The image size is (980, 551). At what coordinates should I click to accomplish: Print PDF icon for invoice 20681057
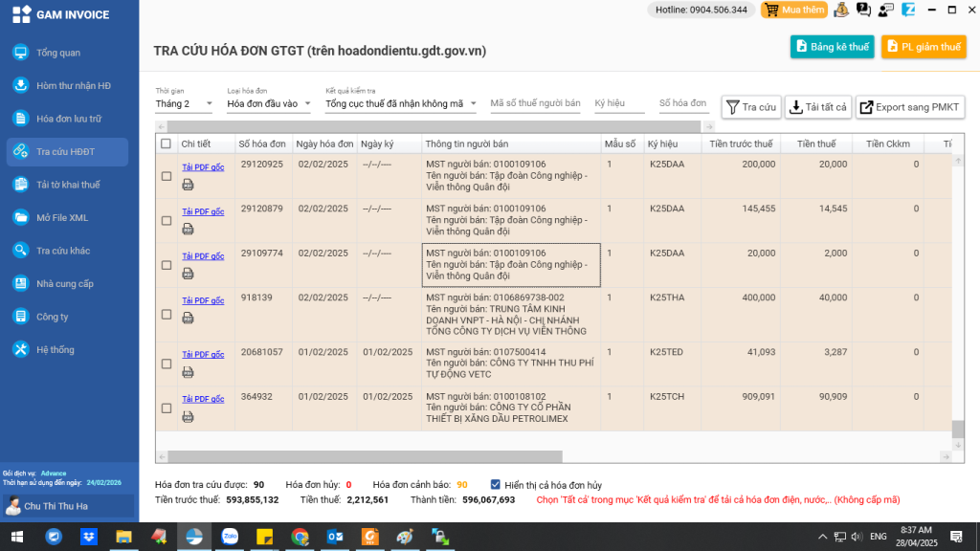188,372
